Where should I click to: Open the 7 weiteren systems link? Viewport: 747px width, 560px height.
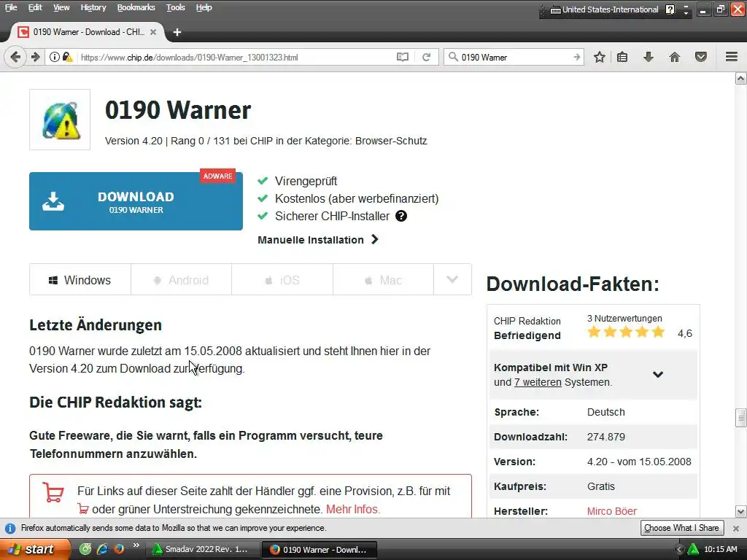click(538, 382)
